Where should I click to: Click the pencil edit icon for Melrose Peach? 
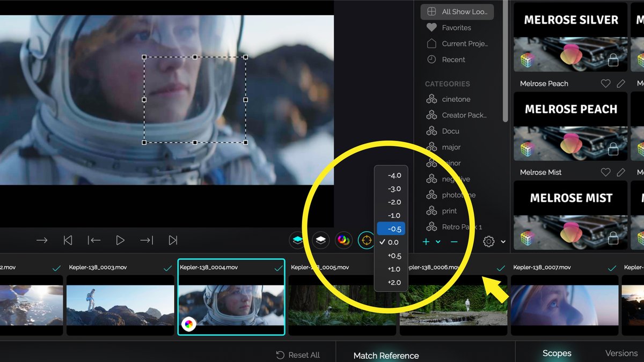[x=621, y=84]
